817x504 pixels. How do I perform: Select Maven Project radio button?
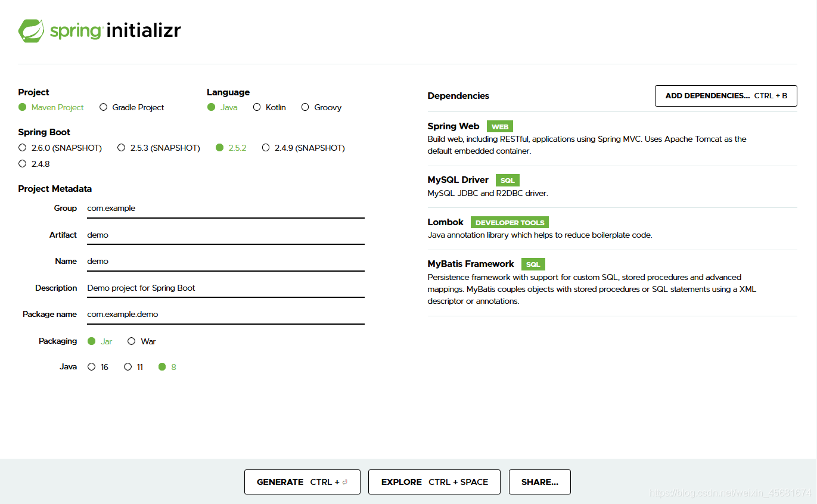coord(51,107)
